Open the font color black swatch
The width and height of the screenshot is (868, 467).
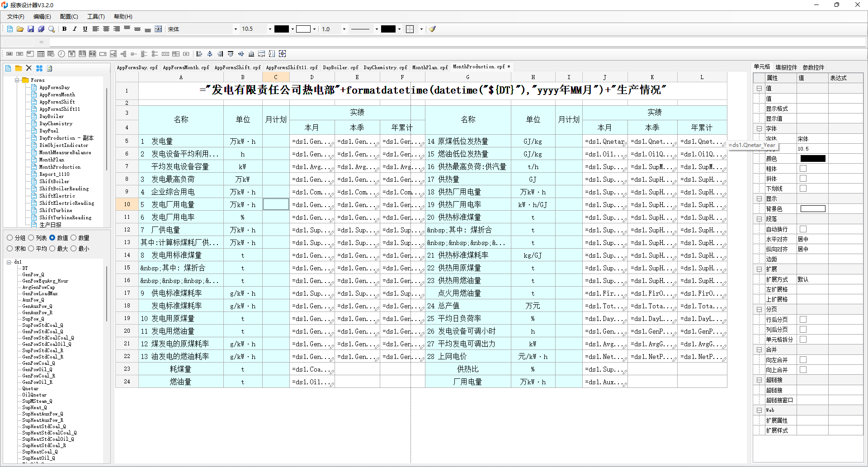282,29
